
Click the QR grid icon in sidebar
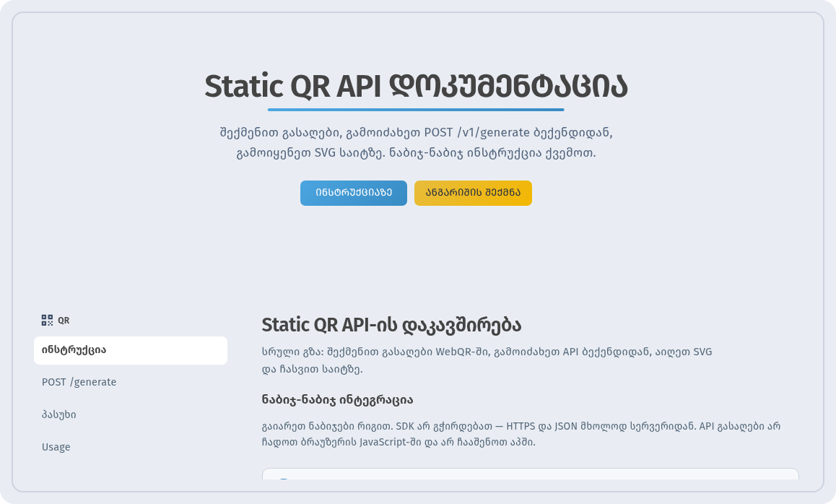[47, 320]
